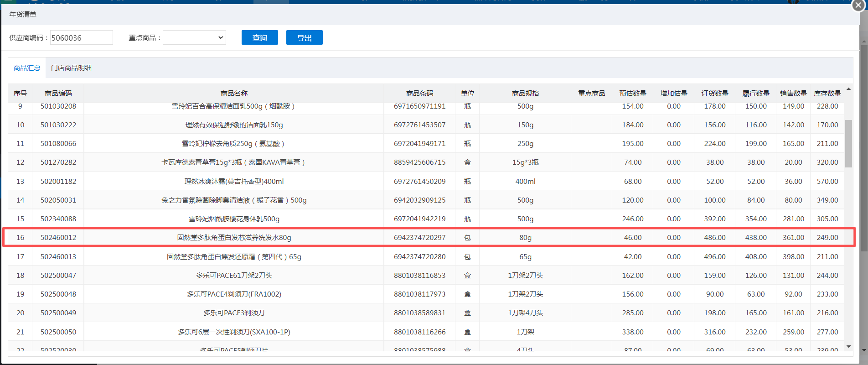This screenshot has width=868, height=365.
Task: Click the 预估数量 column header
Action: tap(632, 94)
